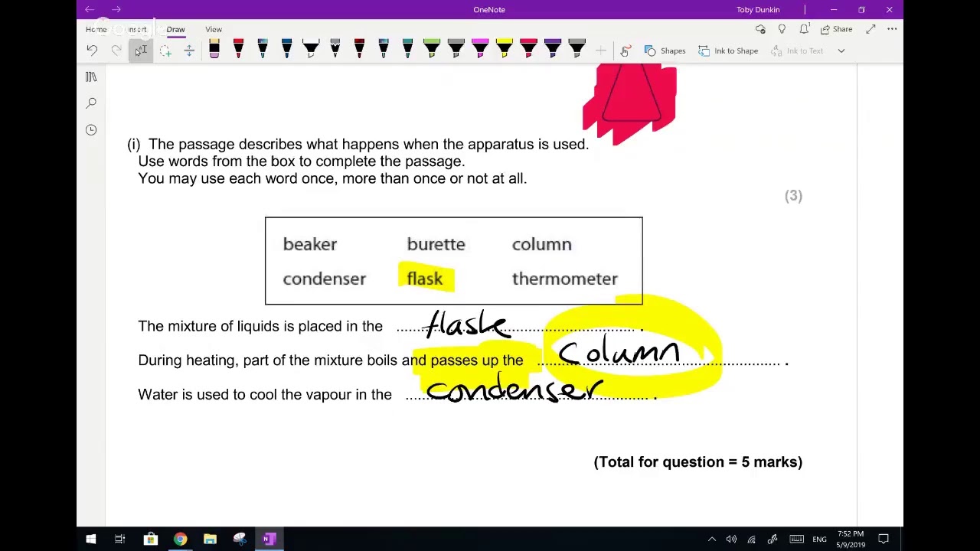Pick the yellow highlighter
980x551 pixels.
click(x=505, y=49)
